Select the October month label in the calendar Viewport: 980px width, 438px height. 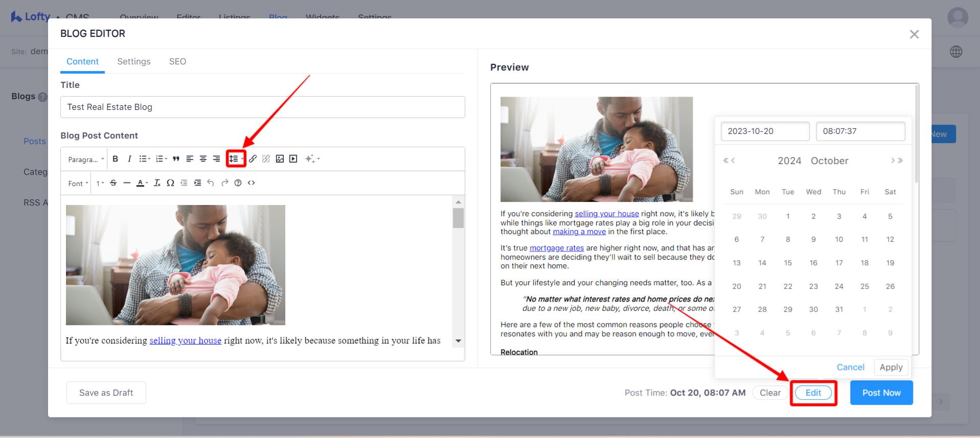(829, 161)
